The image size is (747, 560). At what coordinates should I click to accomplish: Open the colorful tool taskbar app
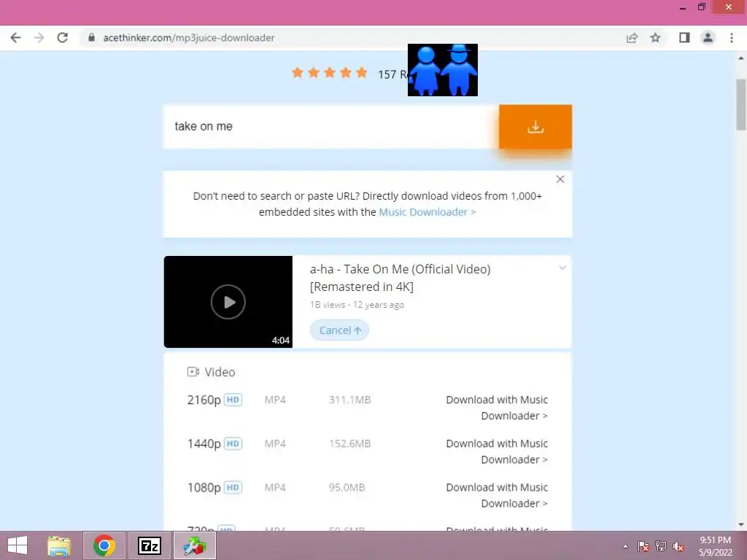click(195, 545)
